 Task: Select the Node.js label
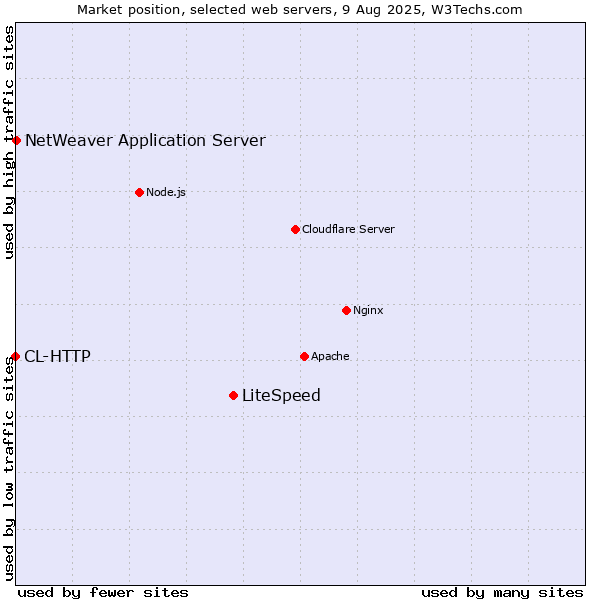[x=166, y=192]
